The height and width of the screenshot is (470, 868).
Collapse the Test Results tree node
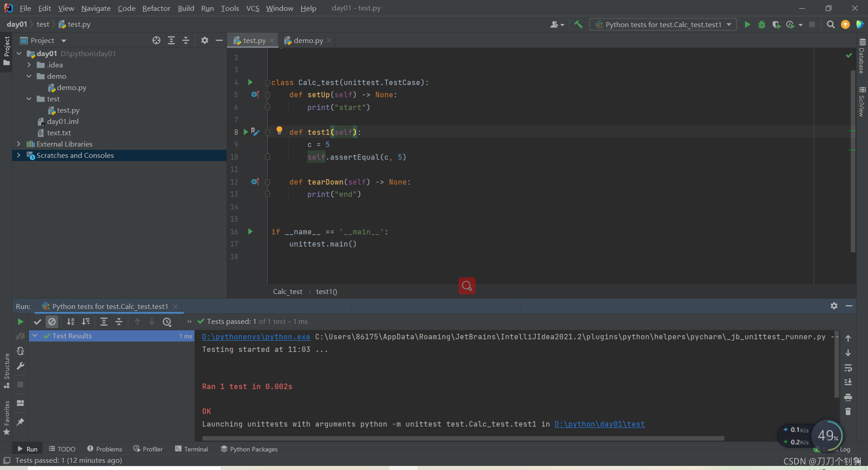35,336
